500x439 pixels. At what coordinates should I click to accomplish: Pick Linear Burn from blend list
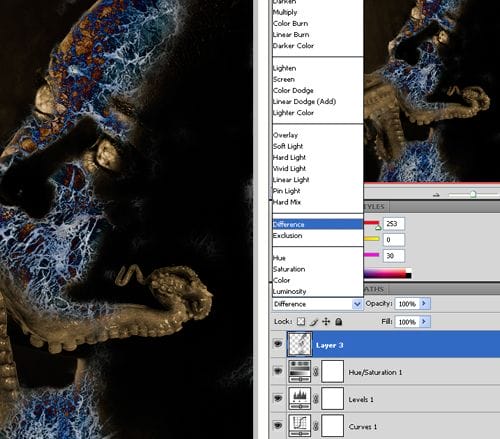(x=291, y=35)
